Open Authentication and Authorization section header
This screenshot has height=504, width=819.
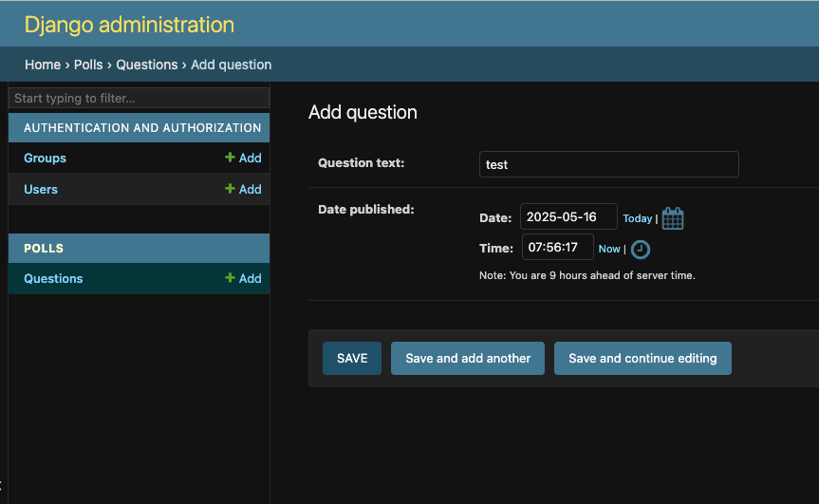click(x=142, y=128)
